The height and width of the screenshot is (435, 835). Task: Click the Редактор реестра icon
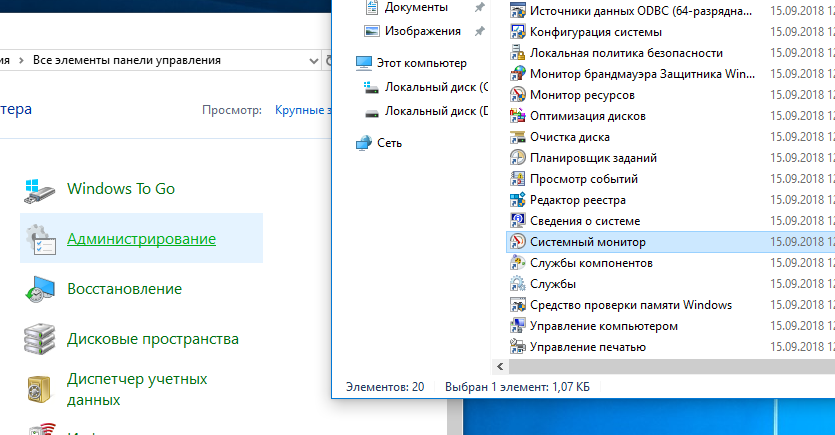coord(518,200)
